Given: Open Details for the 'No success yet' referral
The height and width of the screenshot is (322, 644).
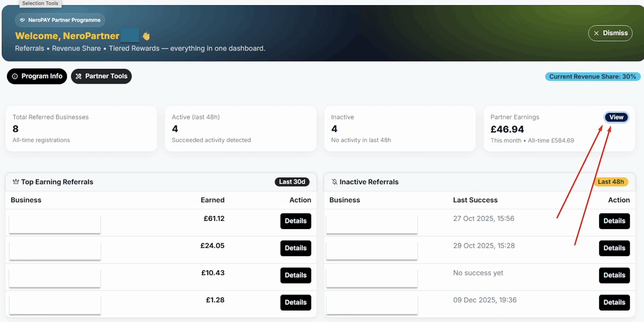Looking at the screenshot, I should (x=614, y=275).
